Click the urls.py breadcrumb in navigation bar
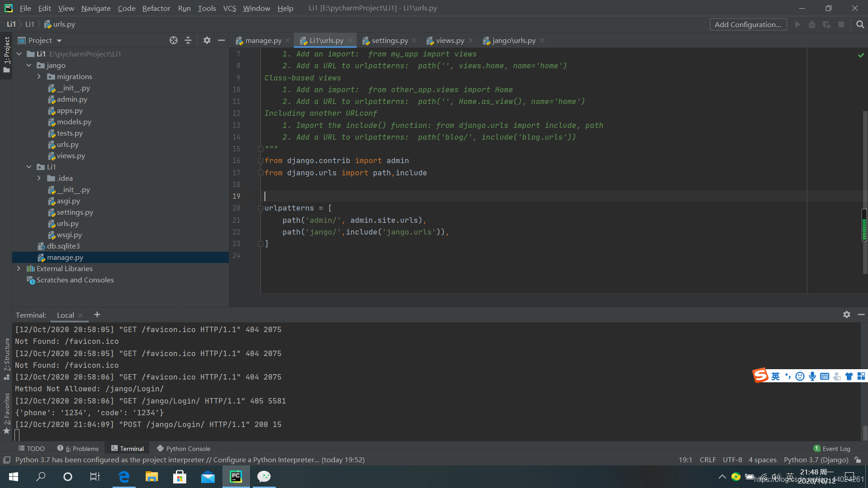868x488 pixels. click(60, 24)
